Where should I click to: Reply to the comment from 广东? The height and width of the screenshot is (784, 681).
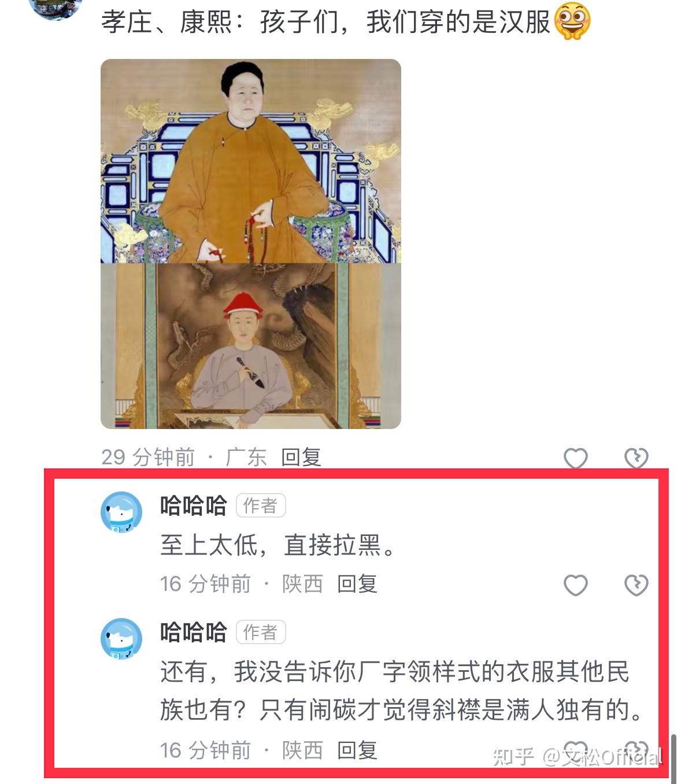coord(301,457)
